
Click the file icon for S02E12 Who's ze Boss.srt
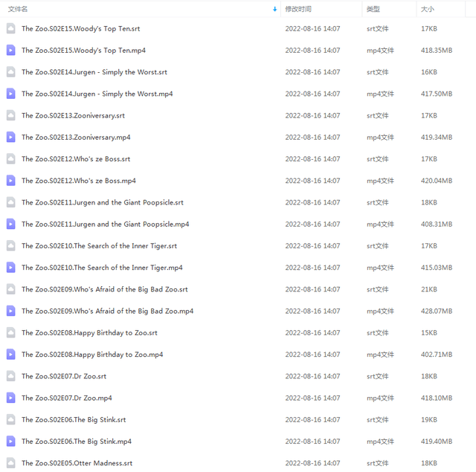pyautogui.click(x=11, y=159)
